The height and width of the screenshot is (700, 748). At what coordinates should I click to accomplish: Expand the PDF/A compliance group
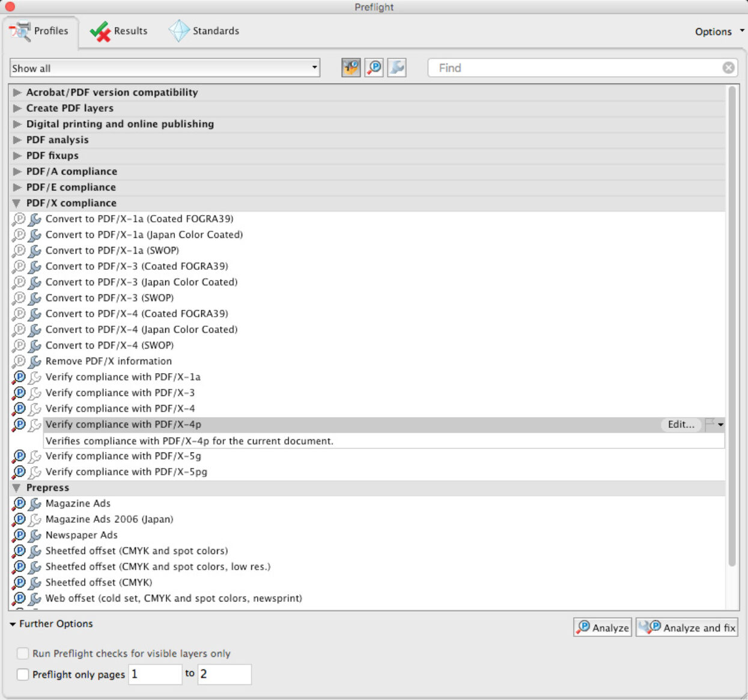pos(17,171)
